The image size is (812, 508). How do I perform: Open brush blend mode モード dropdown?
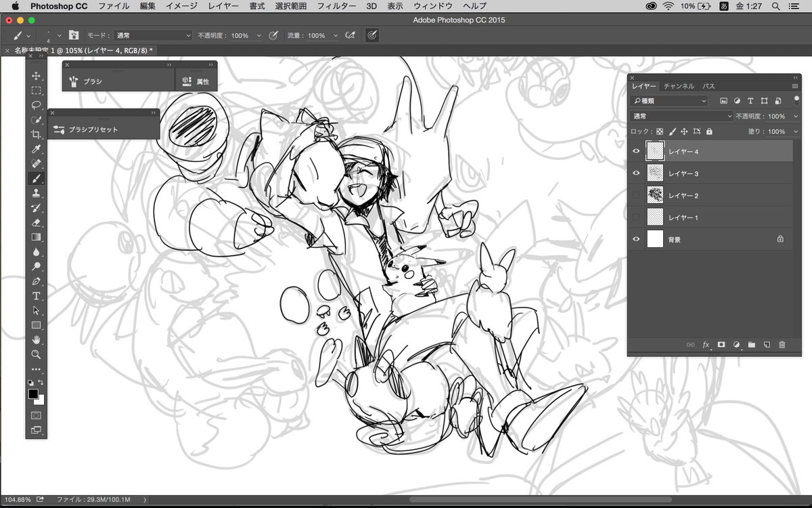[153, 35]
